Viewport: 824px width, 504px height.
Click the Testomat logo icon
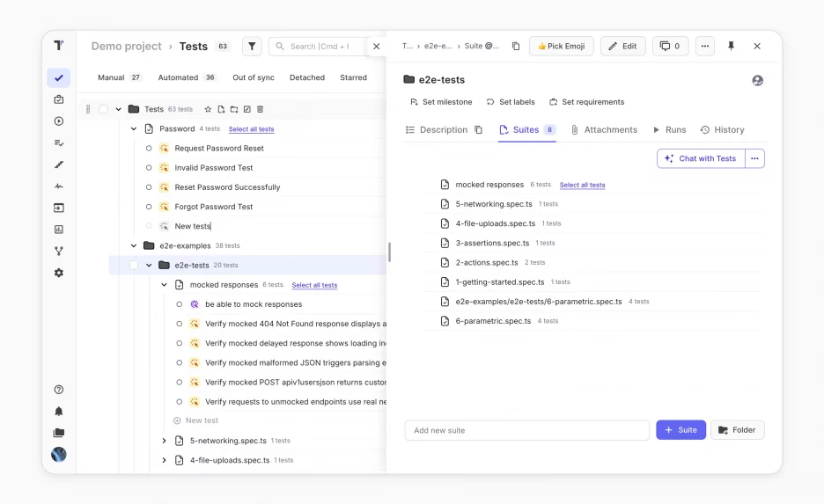pos(59,46)
